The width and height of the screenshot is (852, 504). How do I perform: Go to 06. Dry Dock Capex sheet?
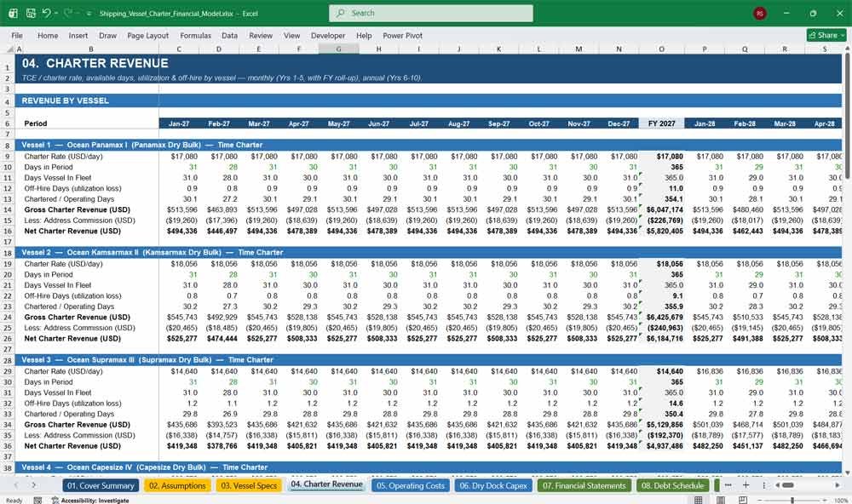493,485
